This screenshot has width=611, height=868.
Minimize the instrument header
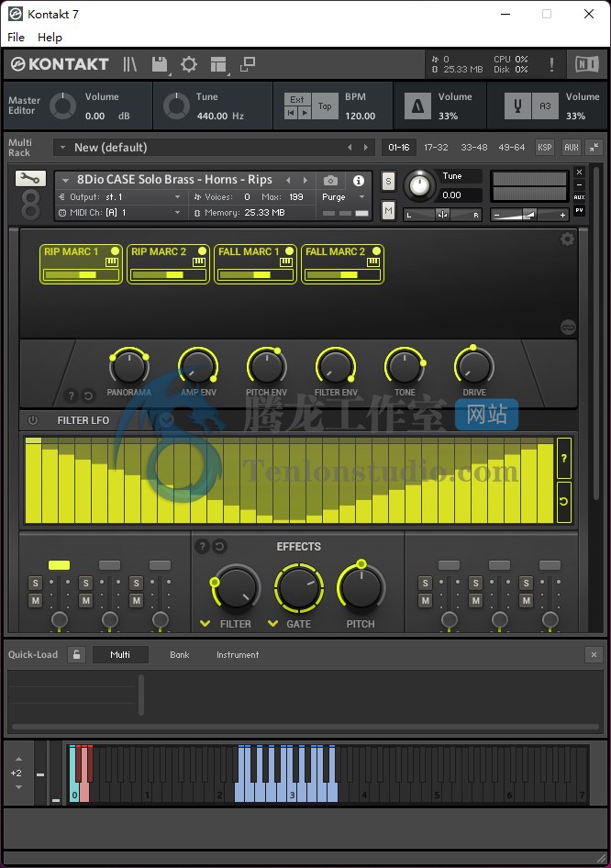point(579,185)
